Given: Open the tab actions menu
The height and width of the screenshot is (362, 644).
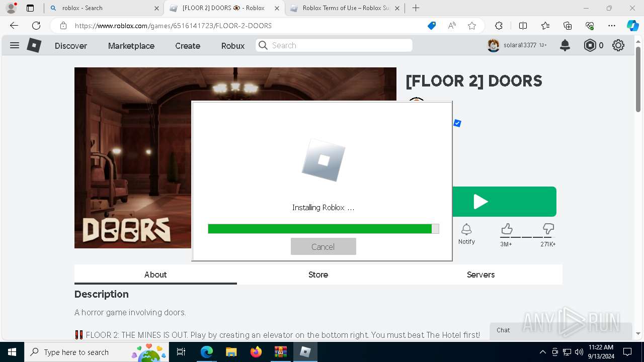Looking at the screenshot, I should point(30,8).
